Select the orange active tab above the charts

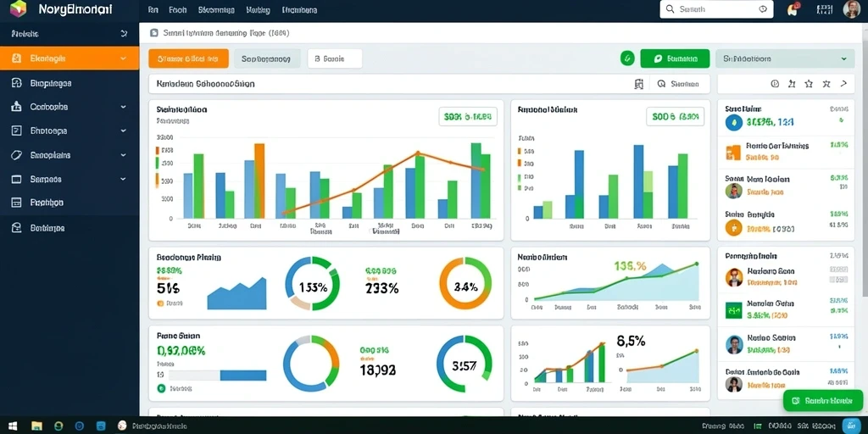pyautogui.click(x=188, y=58)
